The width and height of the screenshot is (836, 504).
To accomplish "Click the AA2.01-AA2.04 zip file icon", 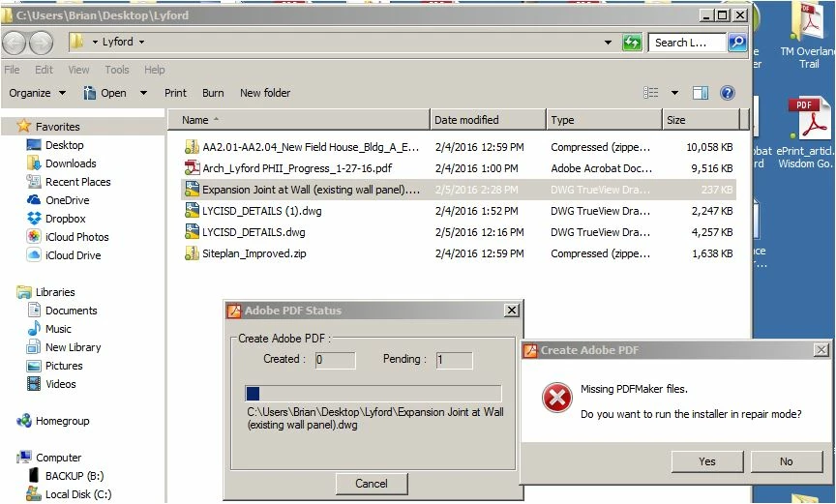I will [x=192, y=147].
